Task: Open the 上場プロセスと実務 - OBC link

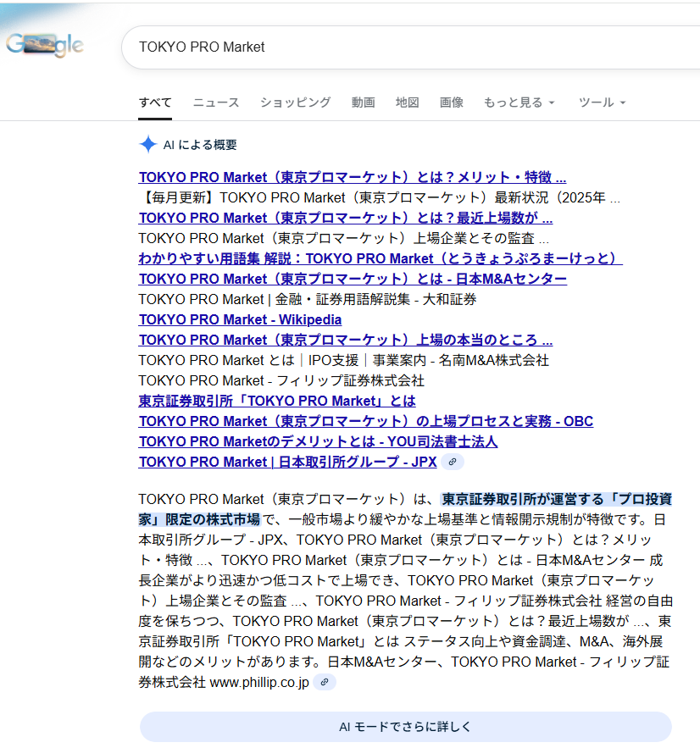Action: (365, 421)
